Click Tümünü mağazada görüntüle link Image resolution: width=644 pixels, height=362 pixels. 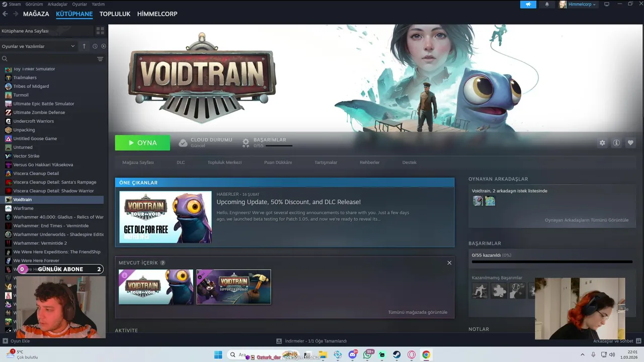(x=418, y=312)
